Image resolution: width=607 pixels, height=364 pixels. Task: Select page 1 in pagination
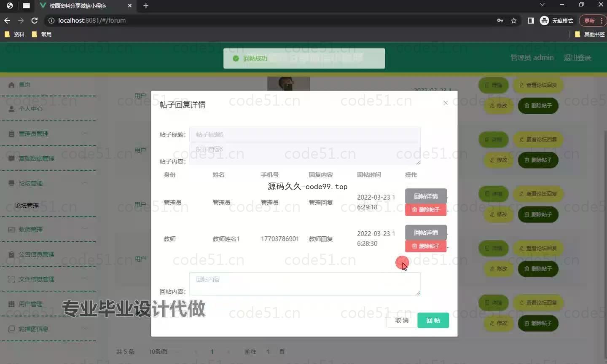coord(212,351)
